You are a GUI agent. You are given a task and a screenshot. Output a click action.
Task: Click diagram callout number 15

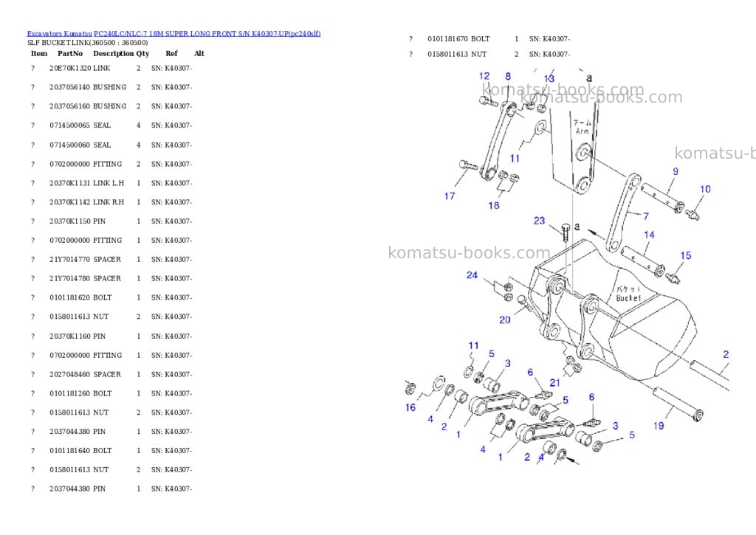tap(686, 255)
